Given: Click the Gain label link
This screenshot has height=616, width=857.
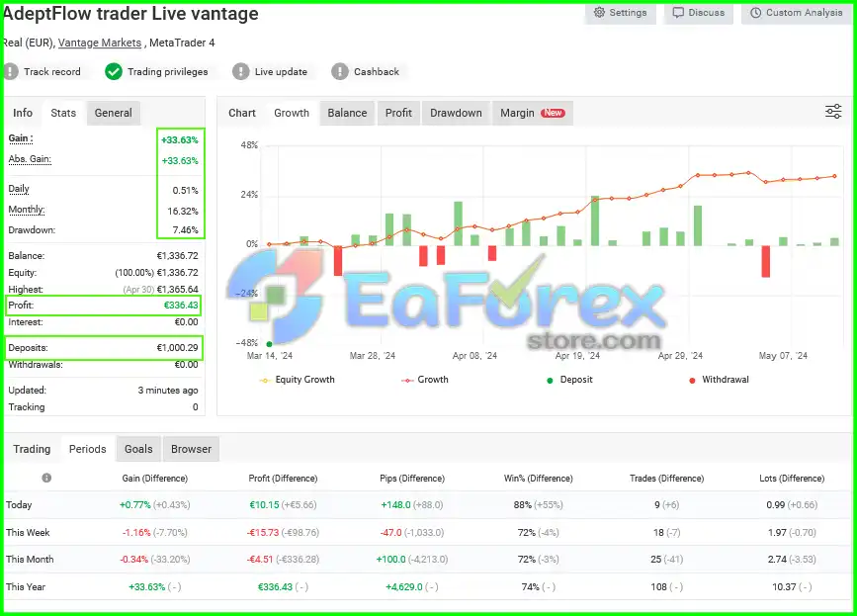Looking at the screenshot, I should point(21,138).
